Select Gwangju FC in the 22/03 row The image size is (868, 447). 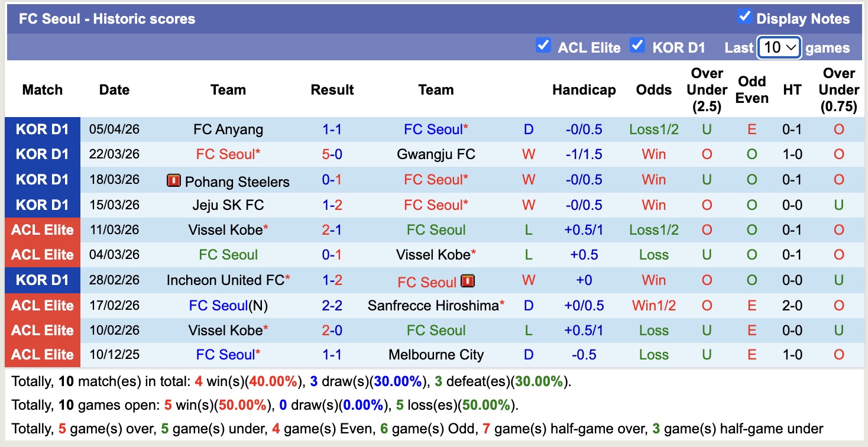click(x=436, y=154)
